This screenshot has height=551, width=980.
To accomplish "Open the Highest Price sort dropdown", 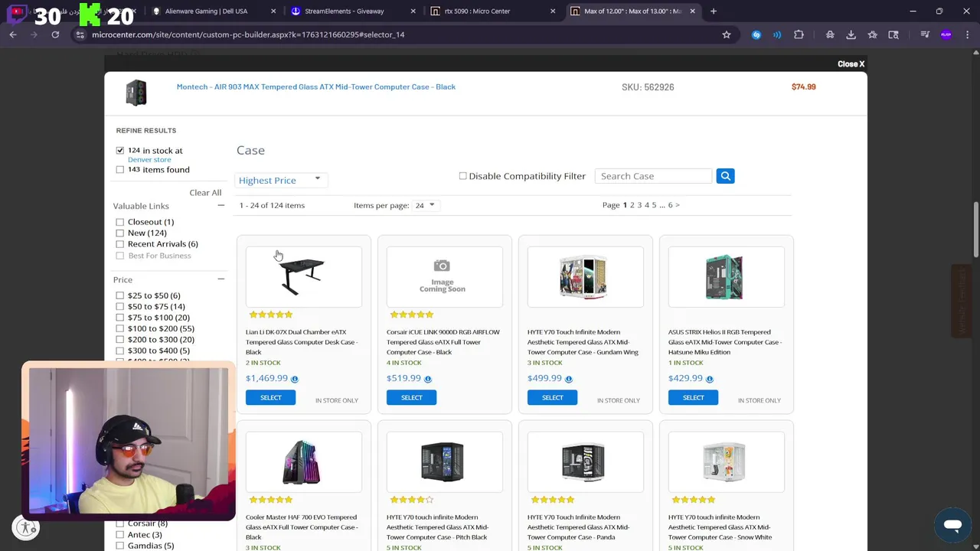I will pyautogui.click(x=280, y=181).
